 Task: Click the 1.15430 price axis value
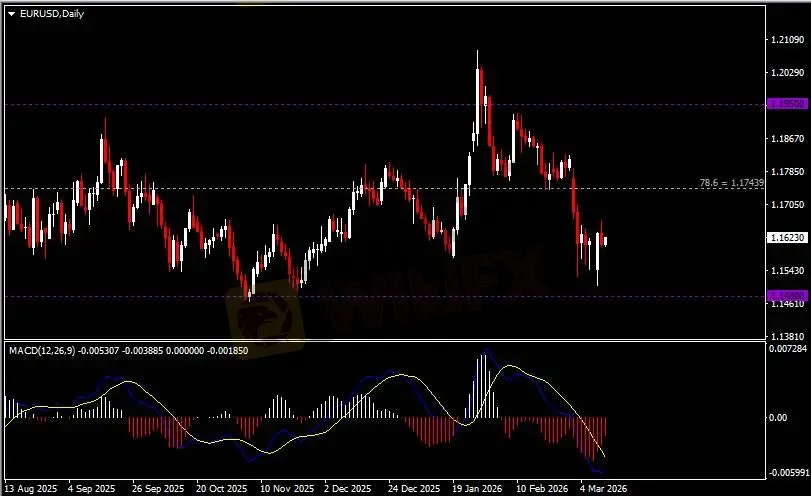(787, 270)
